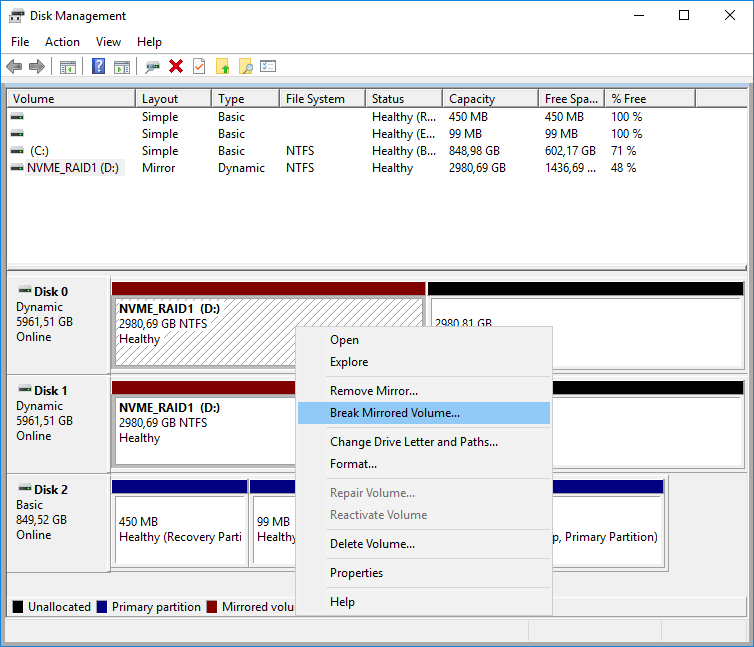Screen dimensions: 754x647
Task: Click the Disk 1 5961,51 GB header panel
Action: click(x=58, y=423)
